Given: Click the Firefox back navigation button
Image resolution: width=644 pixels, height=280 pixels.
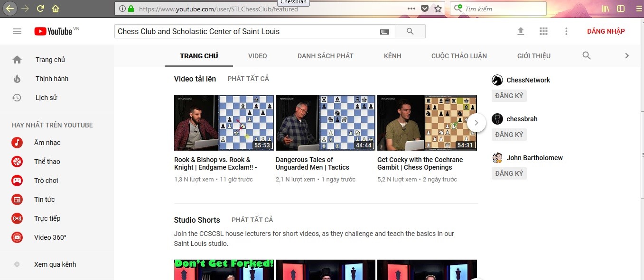Looking at the screenshot, I should [10, 9].
